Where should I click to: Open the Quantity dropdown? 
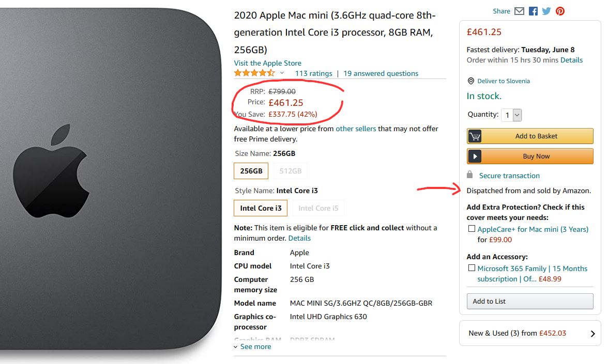512,115
